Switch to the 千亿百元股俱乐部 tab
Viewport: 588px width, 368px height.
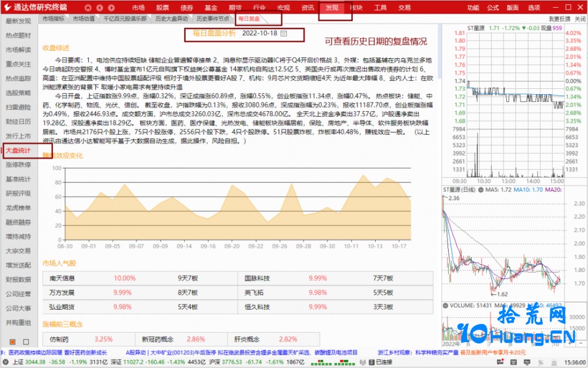click(x=125, y=18)
